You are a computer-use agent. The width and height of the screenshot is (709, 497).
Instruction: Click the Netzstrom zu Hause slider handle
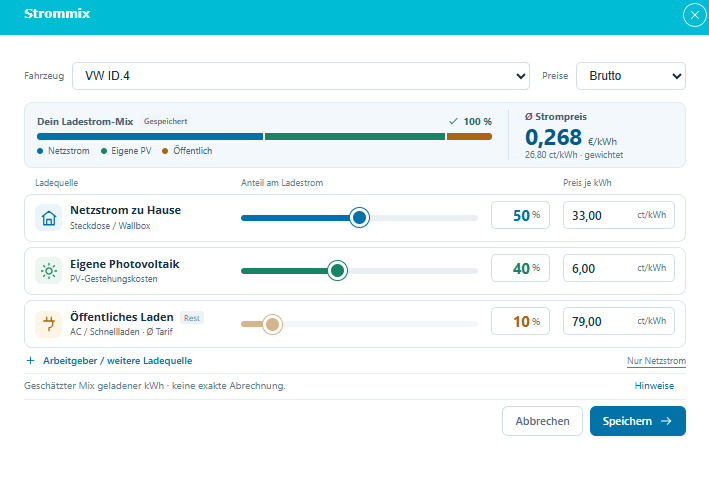[x=359, y=218]
